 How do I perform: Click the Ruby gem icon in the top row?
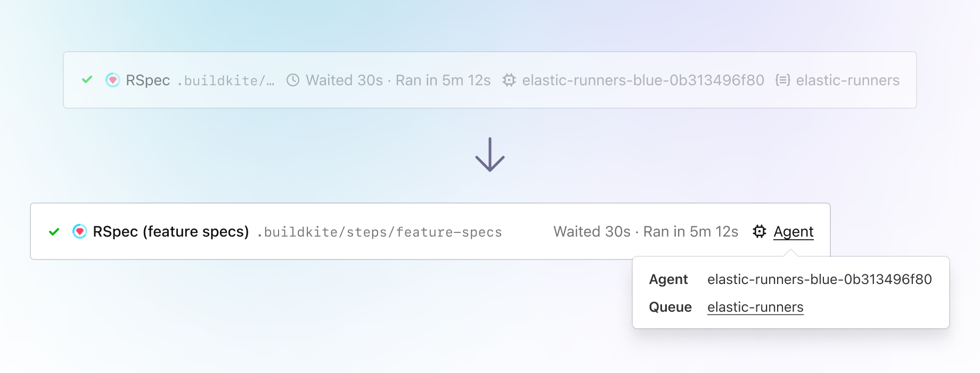[112, 80]
